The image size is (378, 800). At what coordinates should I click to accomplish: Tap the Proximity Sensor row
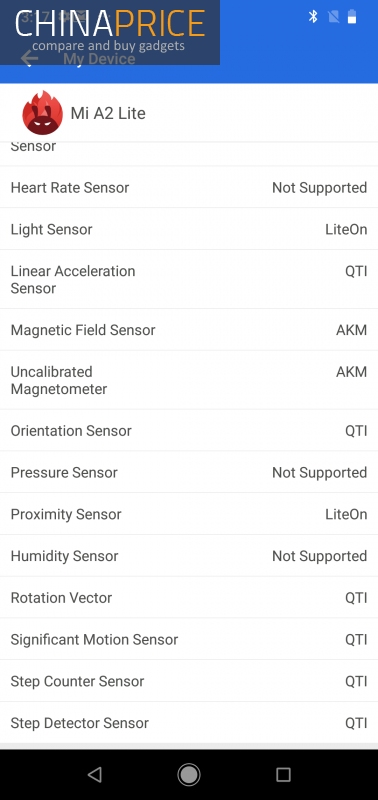click(x=189, y=514)
